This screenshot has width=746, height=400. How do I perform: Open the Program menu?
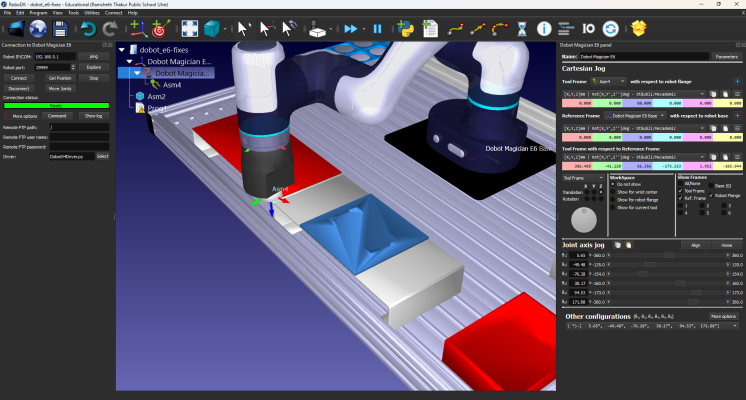click(39, 13)
